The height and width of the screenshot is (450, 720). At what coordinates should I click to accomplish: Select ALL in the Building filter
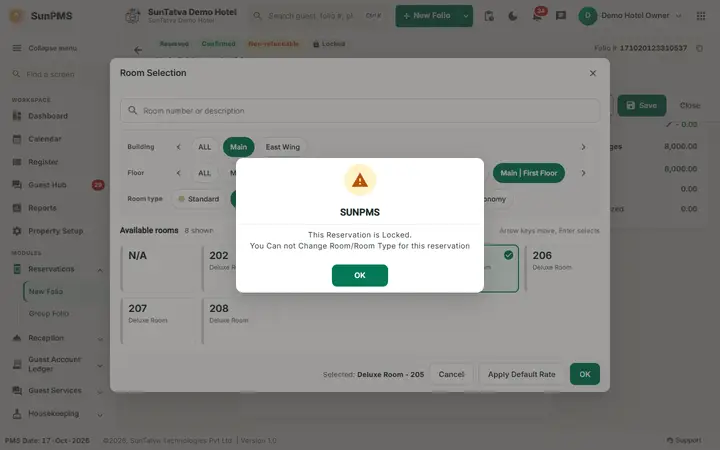tap(204, 147)
